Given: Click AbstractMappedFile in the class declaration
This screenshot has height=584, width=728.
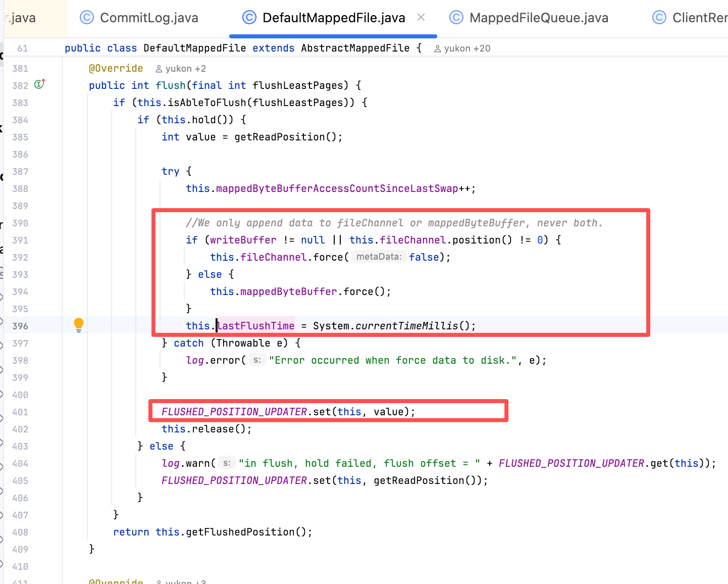Looking at the screenshot, I should pos(355,48).
